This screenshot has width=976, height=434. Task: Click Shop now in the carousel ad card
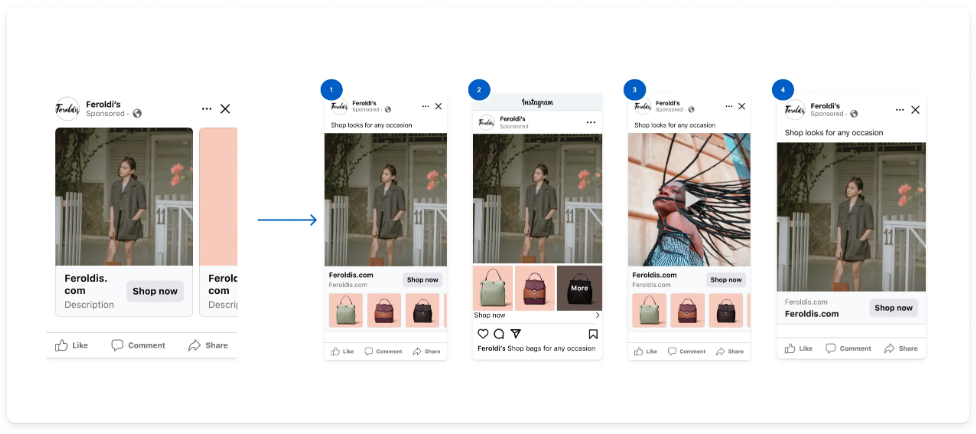(155, 291)
